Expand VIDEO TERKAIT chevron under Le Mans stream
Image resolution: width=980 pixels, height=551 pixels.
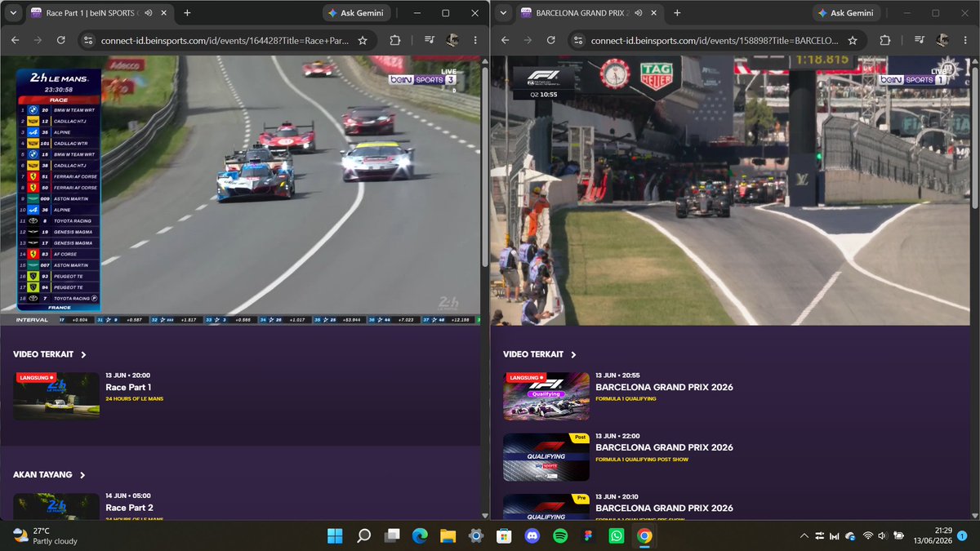tap(84, 355)
